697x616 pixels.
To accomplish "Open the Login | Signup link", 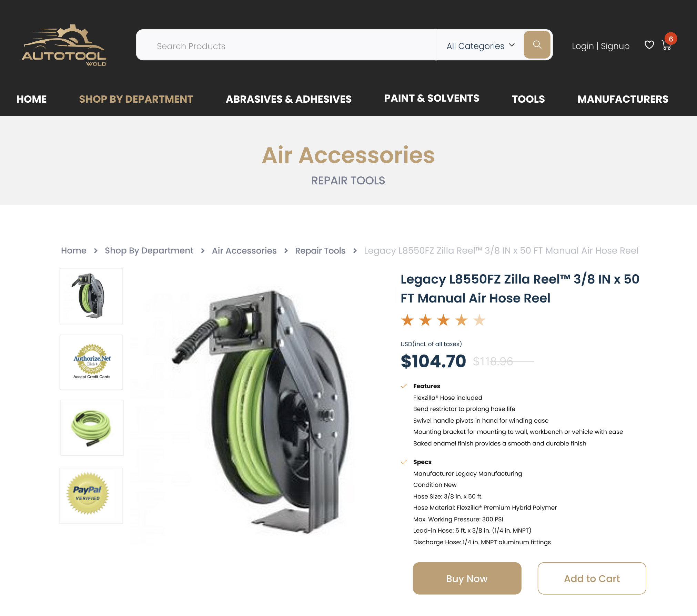I will [x=600, y=46].
